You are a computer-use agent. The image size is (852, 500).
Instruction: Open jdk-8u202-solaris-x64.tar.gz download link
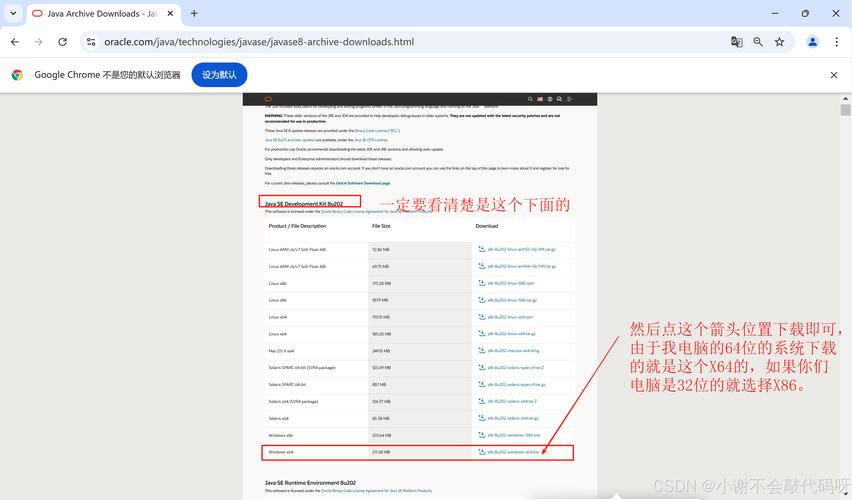(x=513, y=418)
